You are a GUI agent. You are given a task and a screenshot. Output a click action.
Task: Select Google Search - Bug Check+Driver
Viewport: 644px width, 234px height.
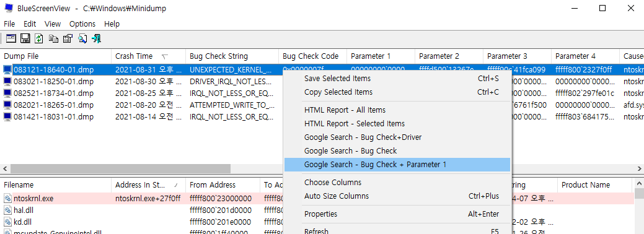point(397,137)
